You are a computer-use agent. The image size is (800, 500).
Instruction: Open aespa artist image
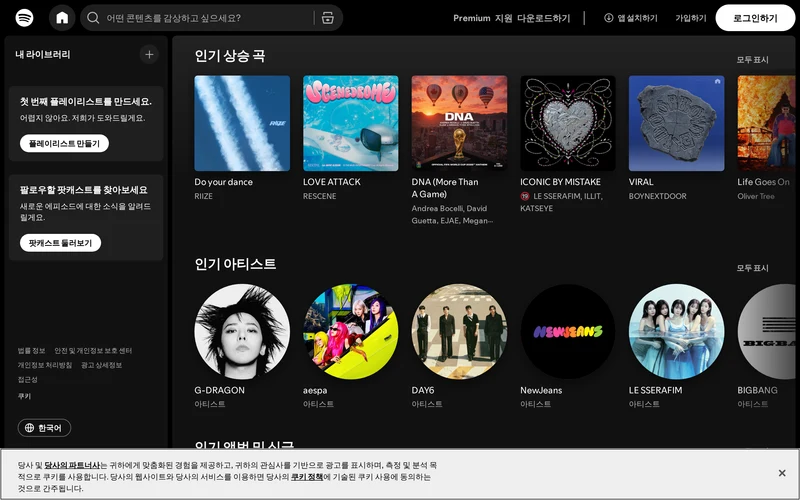click(351, 331)
